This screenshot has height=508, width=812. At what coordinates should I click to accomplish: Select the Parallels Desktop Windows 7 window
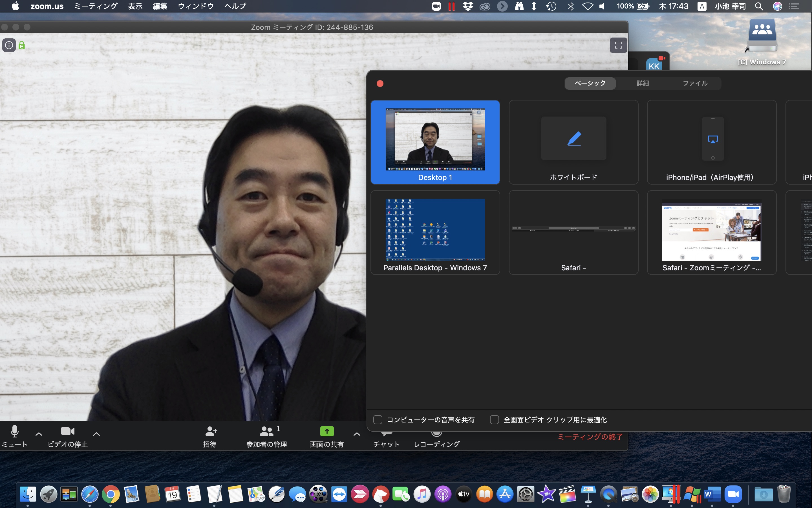pyautogui.click(x=435, y=233)
